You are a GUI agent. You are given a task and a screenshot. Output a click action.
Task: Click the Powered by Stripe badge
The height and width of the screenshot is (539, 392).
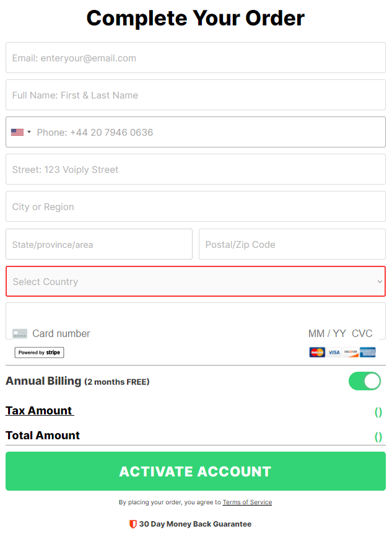click(x=39, y=353)
